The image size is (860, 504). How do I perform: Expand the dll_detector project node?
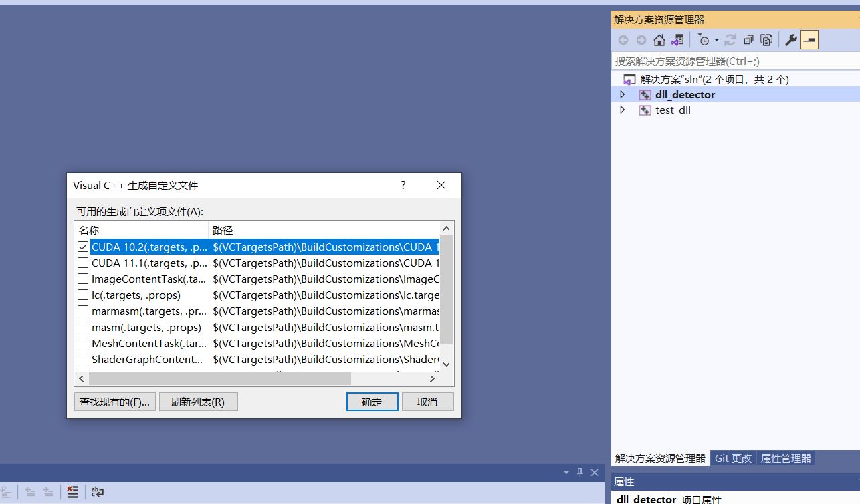pos(623,94)
